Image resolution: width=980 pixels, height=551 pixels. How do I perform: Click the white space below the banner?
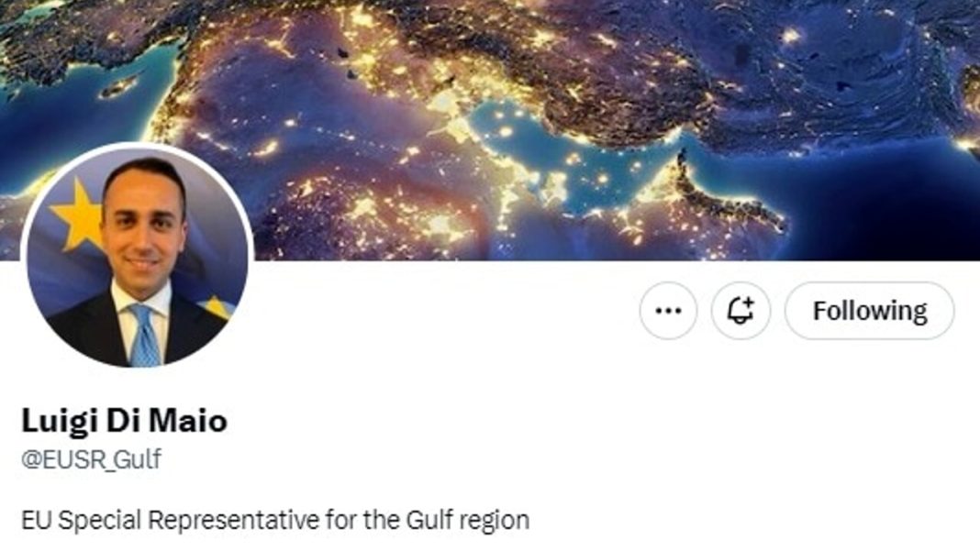tap(438, 387)
